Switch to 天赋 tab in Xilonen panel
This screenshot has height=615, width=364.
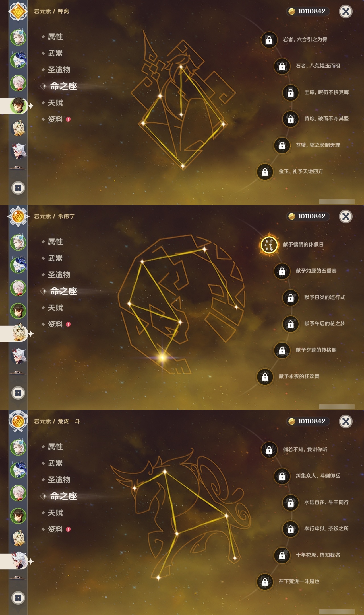[x=55, y=308]
